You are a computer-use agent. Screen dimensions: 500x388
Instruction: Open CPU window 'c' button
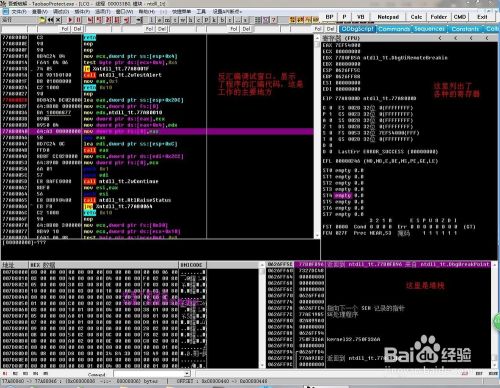tap(198, 20)
